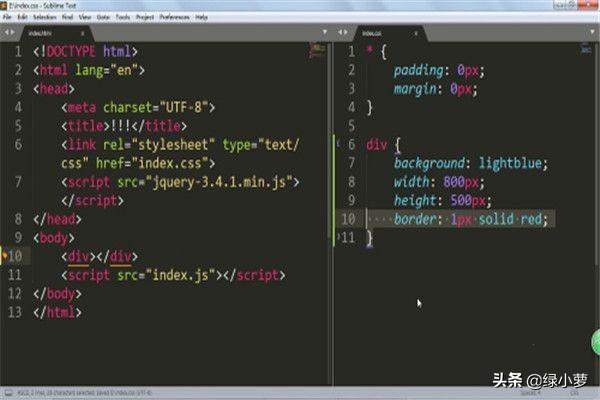600x400 pixels.
Task: Open the Preferences menu
Action: click(x=176, y=17)
